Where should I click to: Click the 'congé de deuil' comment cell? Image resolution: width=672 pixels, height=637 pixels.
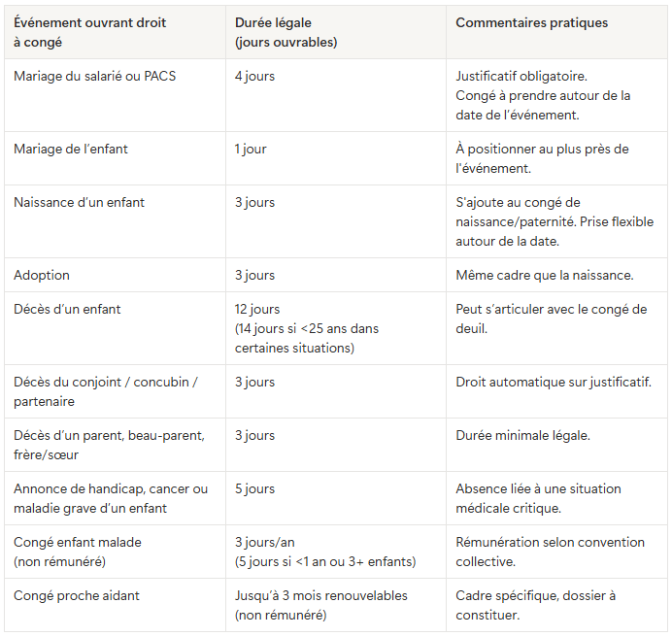[551, 318]
